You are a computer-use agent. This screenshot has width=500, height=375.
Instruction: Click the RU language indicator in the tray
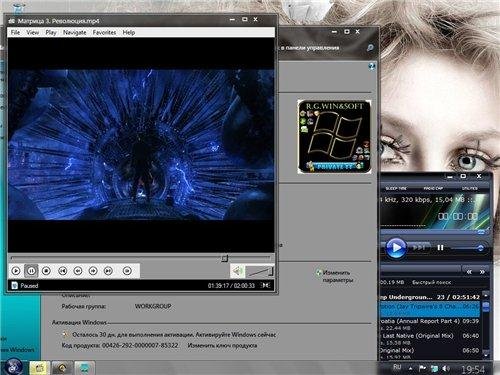tap(397, 367)
